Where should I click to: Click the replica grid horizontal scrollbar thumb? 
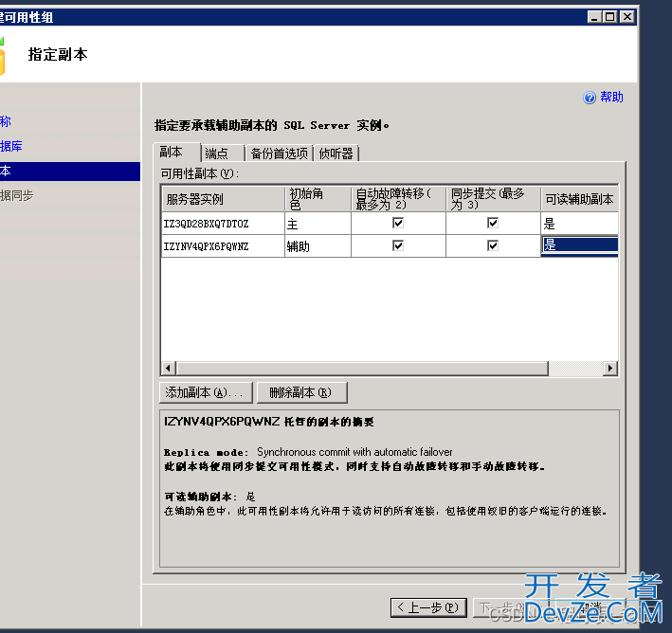(363, 368)
